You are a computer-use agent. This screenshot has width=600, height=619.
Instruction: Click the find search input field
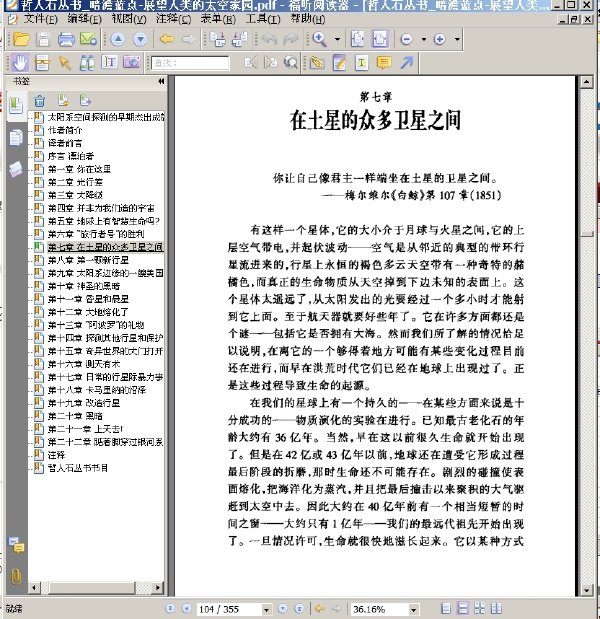[x=190, y=63]
